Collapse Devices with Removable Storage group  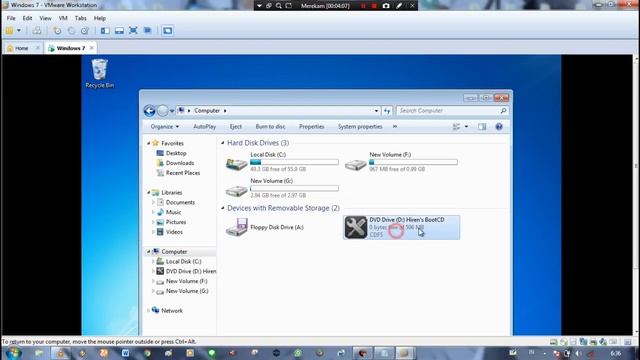tap(222, 208)
